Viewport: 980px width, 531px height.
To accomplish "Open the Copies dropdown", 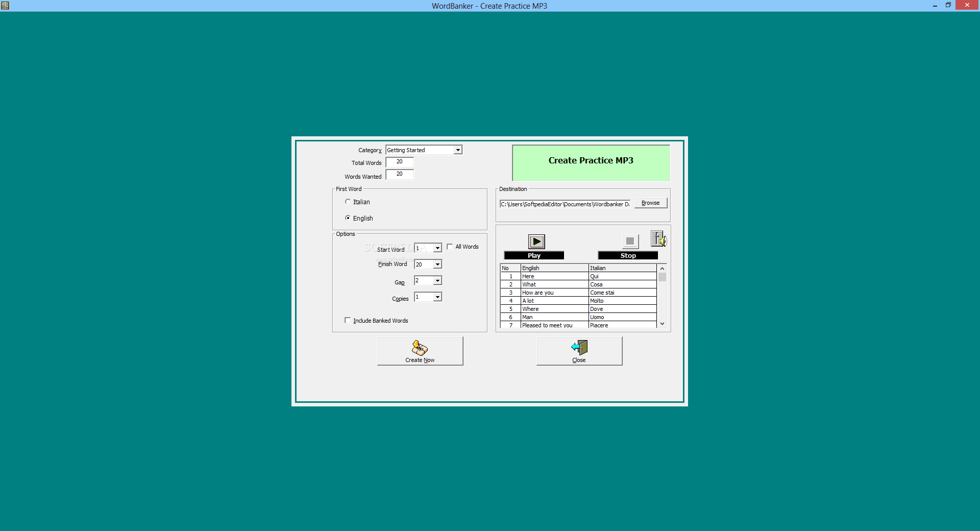I will coord(437,297).
